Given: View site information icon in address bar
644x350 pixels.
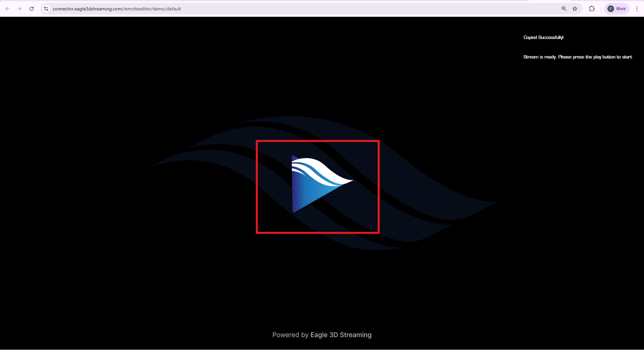Looking at the screenshot, I should [x=46, y=9].
